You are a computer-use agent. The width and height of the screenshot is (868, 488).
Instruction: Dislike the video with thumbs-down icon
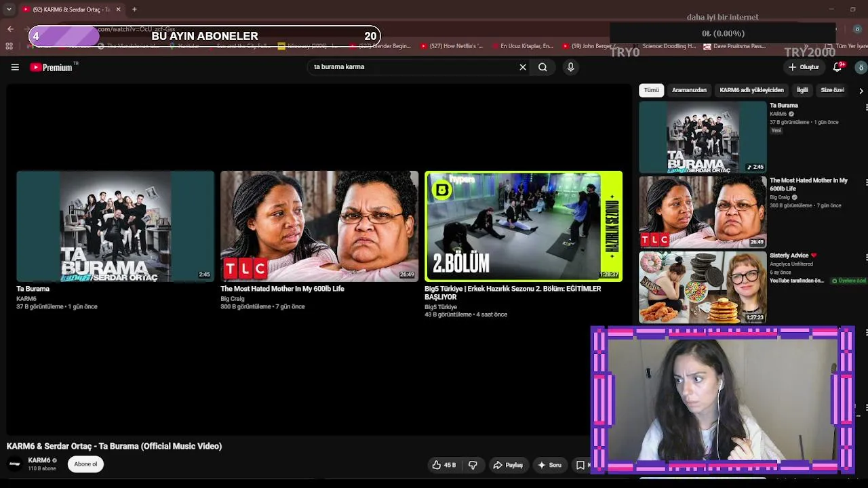coord(473,465)
